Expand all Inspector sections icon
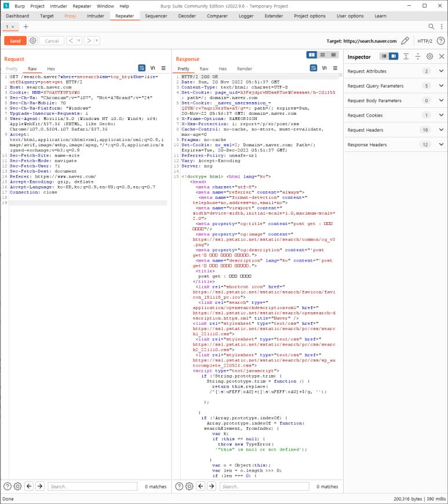This screenshot has width=448, height=504. 406,57
